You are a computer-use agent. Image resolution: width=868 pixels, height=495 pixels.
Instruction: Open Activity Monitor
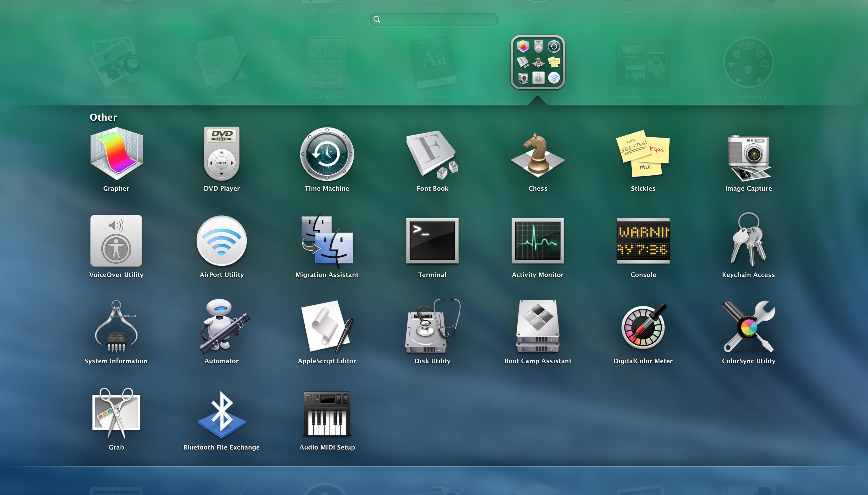[538, 241]
